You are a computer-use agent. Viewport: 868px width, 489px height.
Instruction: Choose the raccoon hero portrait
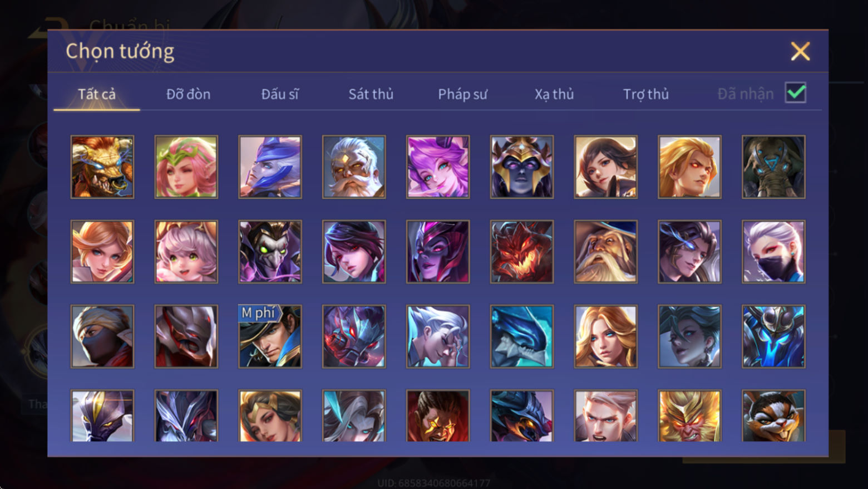tap(773, 415)
